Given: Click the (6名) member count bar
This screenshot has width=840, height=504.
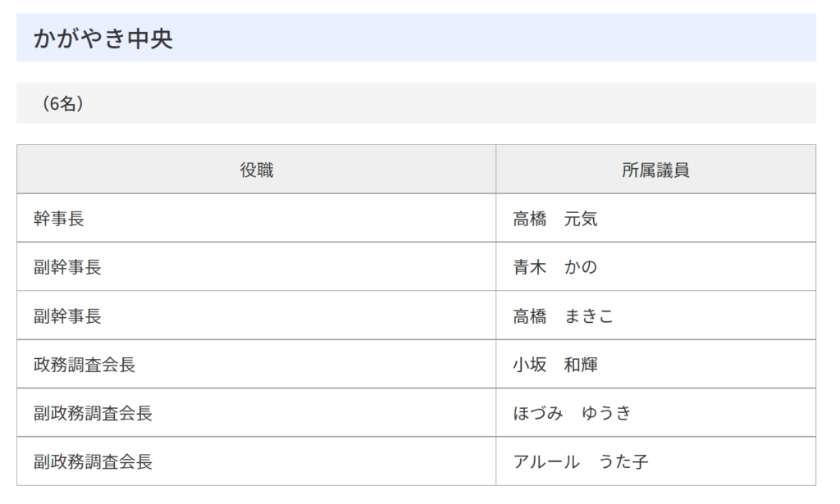Looking at the screenshot, I should [416, 103].
